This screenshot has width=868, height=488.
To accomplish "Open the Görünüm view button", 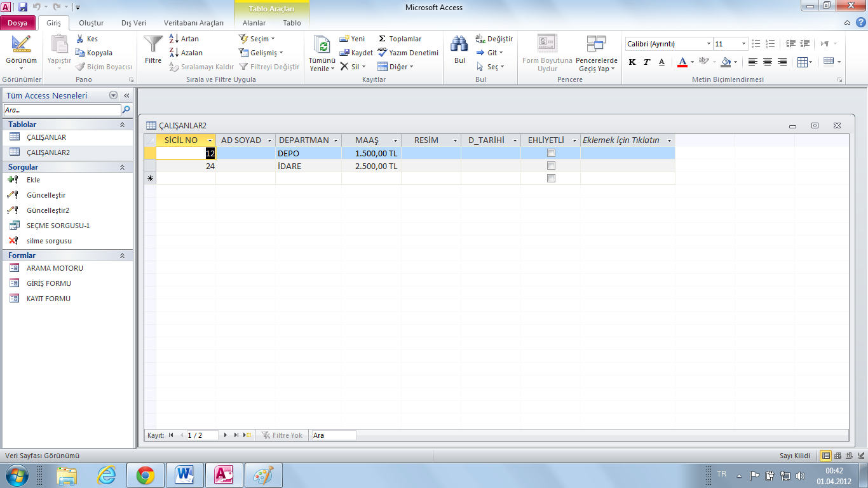I will [x=21, y=53].
